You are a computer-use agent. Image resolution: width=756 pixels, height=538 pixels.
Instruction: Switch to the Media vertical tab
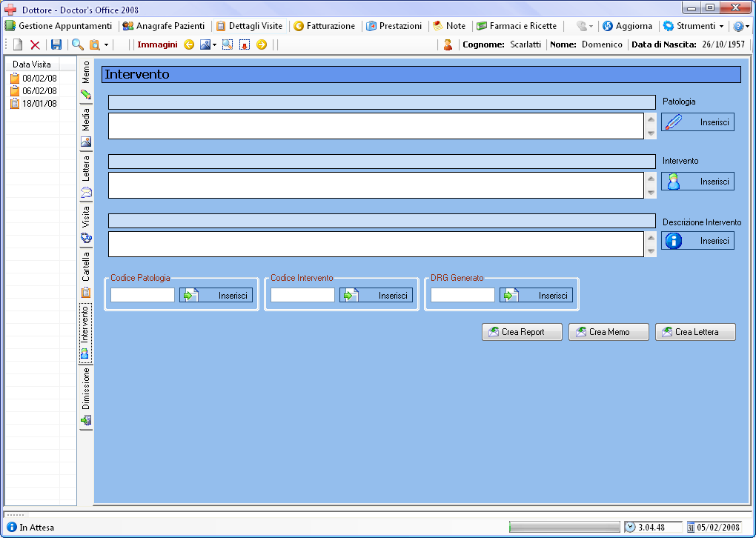click(86, 127)
